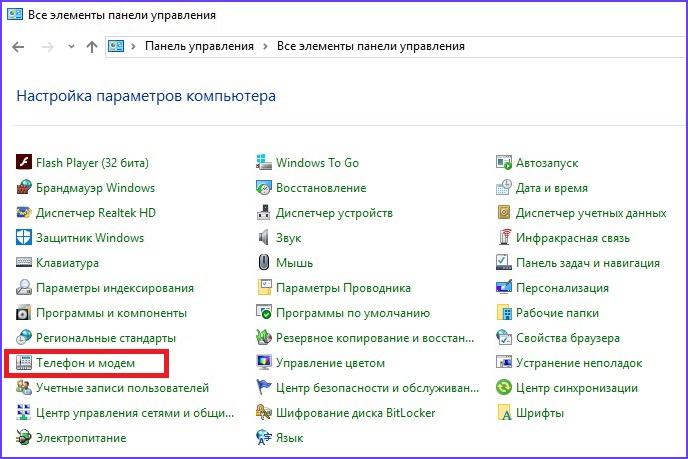The image size is (688, 459).
Task: Open the Электропитание text link
Action: (81, 438)
